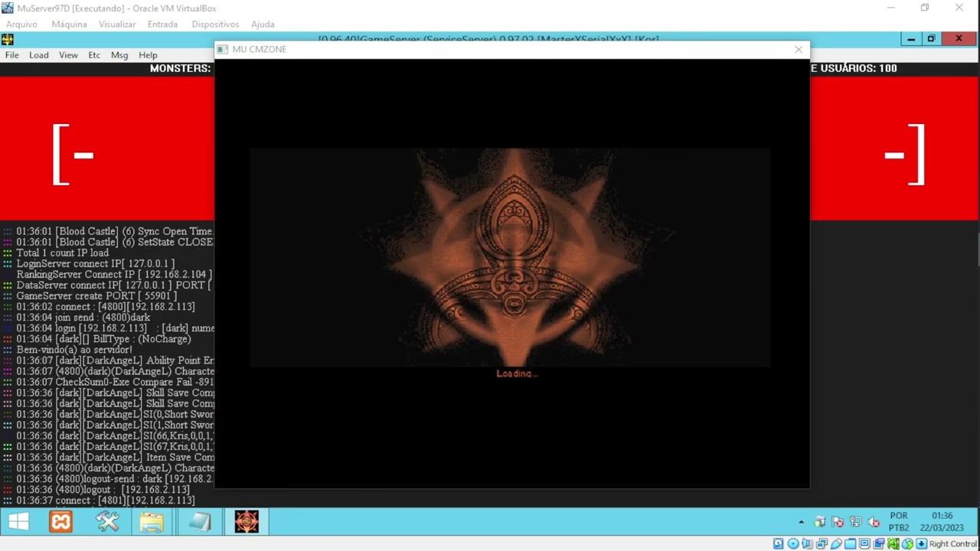Open XAMPP from the guest taskbar

coord(60,522)
